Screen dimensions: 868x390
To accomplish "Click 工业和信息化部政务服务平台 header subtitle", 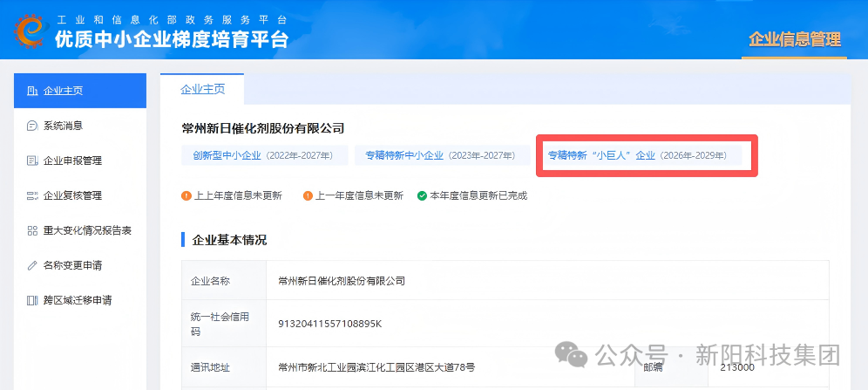I will tap(173, 20).
